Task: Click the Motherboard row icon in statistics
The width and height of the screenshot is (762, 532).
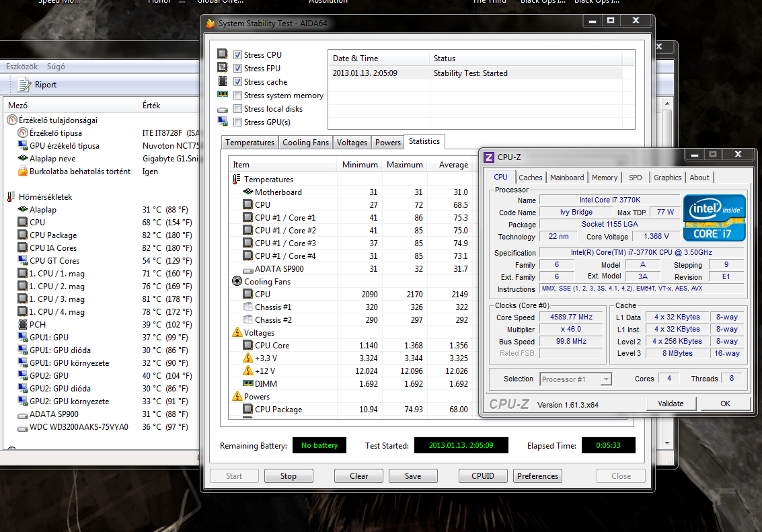Action: (248, 192)
